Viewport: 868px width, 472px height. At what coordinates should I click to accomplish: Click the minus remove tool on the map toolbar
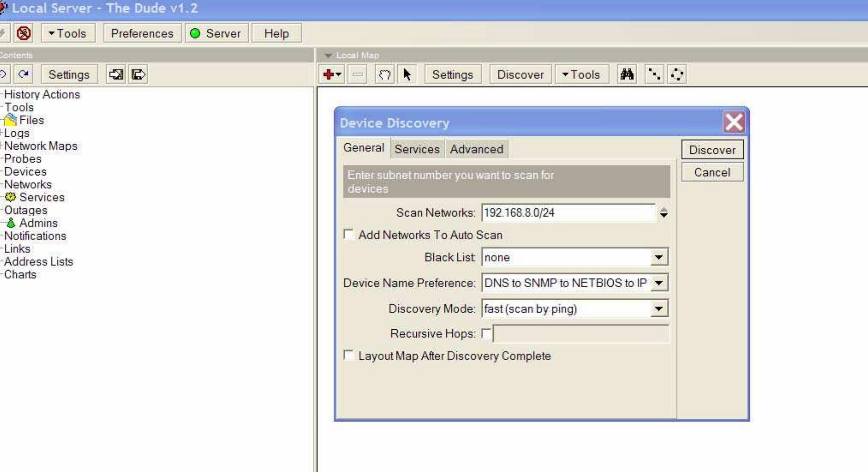point(356,74)
